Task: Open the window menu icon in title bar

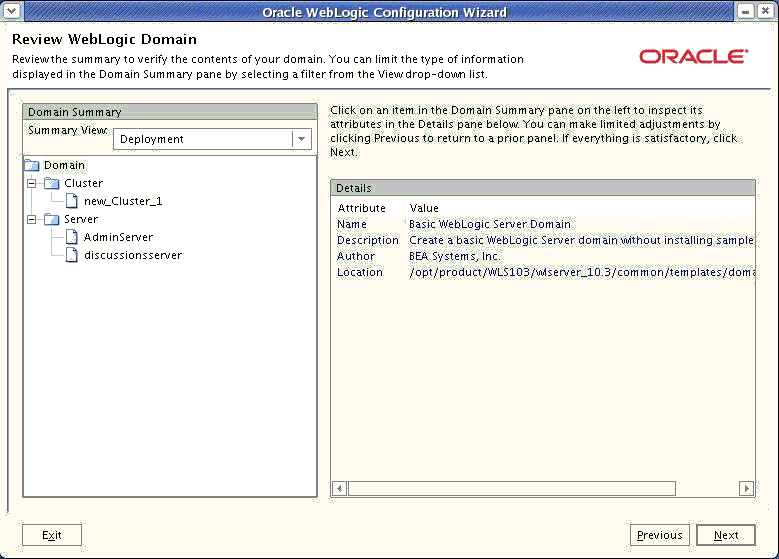Action: 12,10
